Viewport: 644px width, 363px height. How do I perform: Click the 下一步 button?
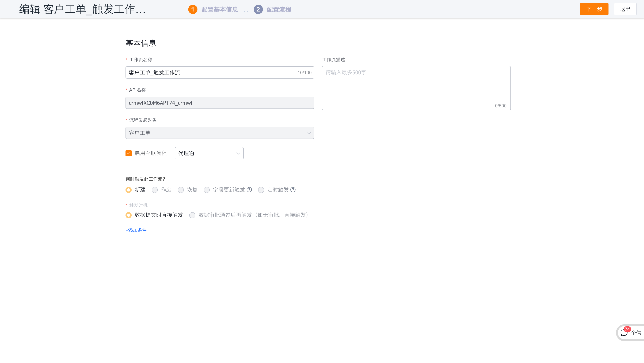click(x=594, y=9)
